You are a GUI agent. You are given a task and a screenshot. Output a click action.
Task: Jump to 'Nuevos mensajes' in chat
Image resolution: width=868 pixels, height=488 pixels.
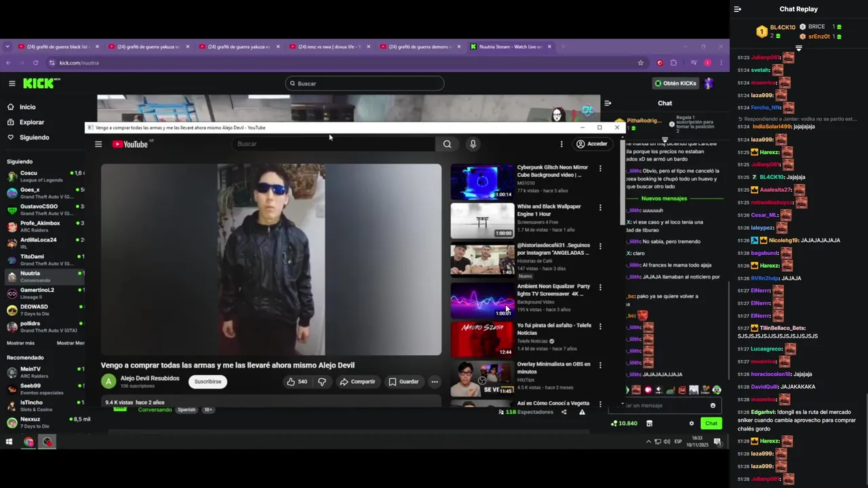(x=664, y=199)
